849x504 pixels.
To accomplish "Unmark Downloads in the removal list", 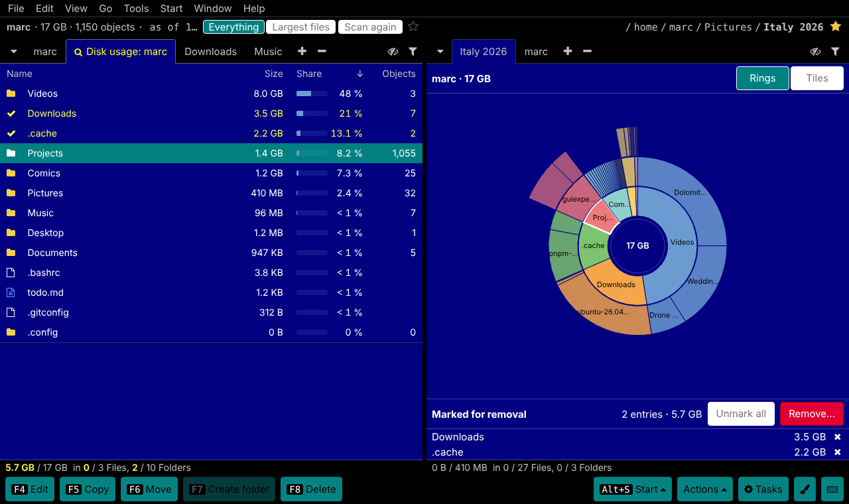I will (x=837, y=437).
